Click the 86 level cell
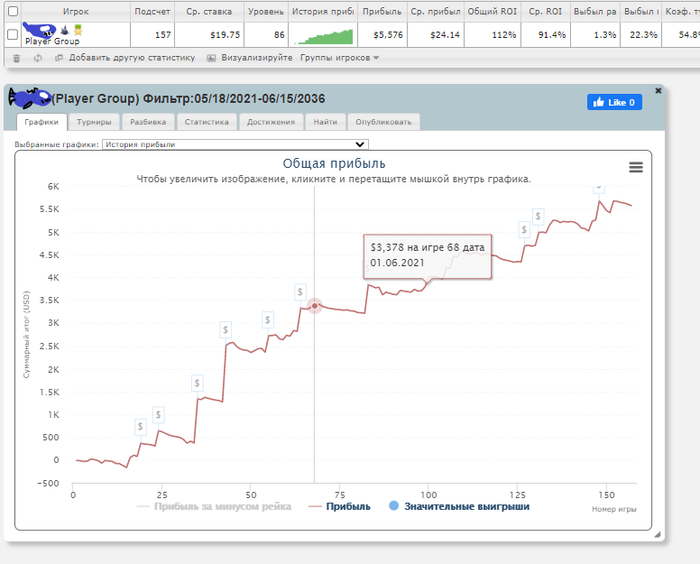Image resolution: width=700 pixels, height=564 pixels. click(266, 35)
